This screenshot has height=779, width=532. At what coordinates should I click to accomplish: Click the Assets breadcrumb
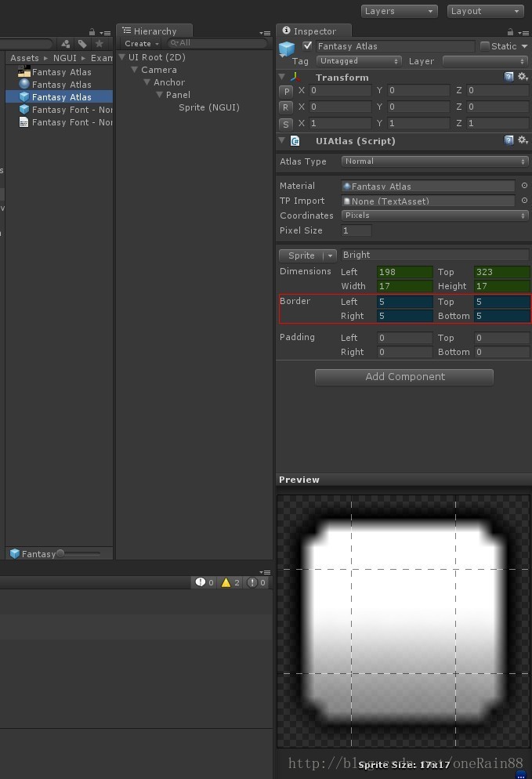tap(24, 58)
